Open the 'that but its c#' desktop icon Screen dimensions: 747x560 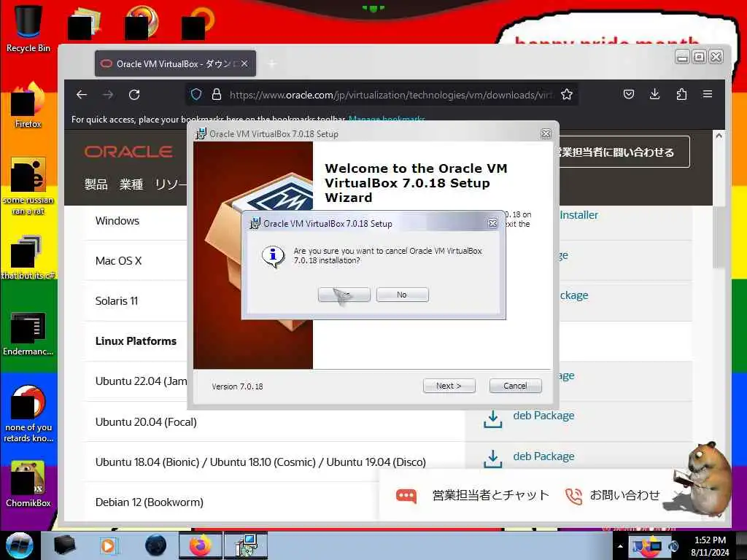pos(28,257)
